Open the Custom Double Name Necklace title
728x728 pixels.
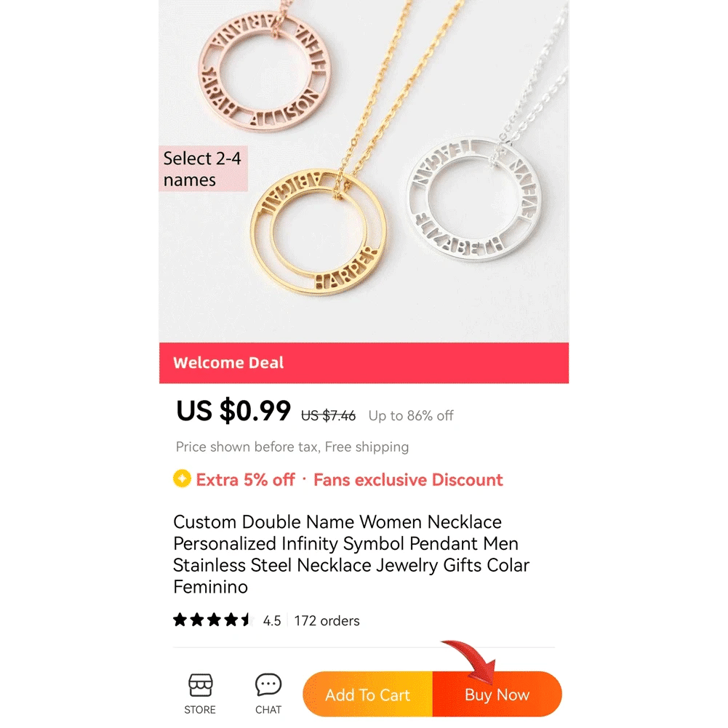pyautogui.click(x=351, y=554)
